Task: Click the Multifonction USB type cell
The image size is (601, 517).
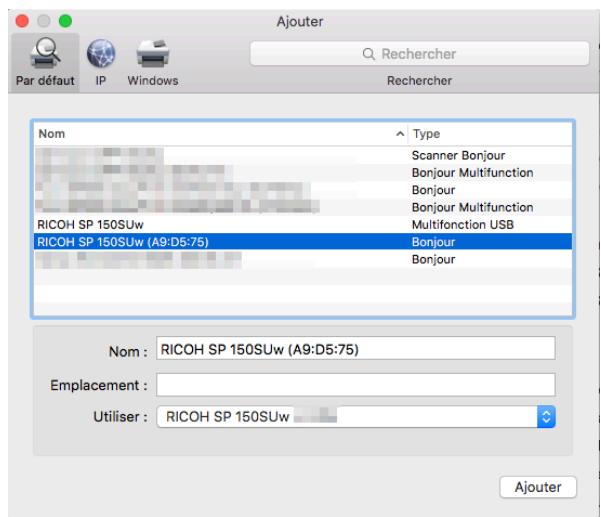Action: [x=463, y=225]
